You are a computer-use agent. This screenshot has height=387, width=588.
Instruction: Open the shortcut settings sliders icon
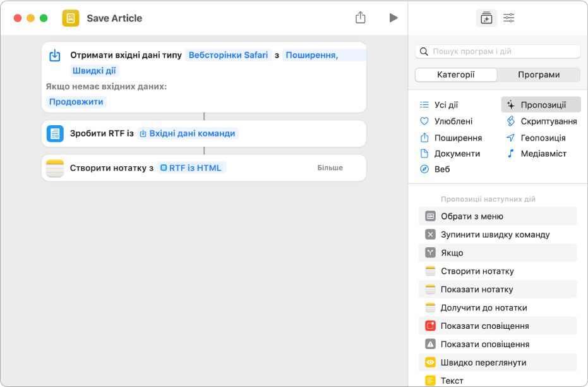[x=509, y=18]
